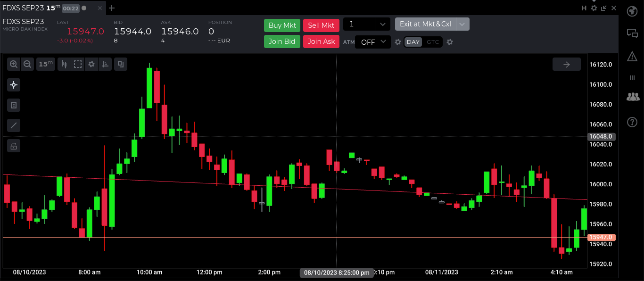Viewport: 644px width, 281px height.
Task: Select the trend line drawing tool
Action: coord(14,125)
